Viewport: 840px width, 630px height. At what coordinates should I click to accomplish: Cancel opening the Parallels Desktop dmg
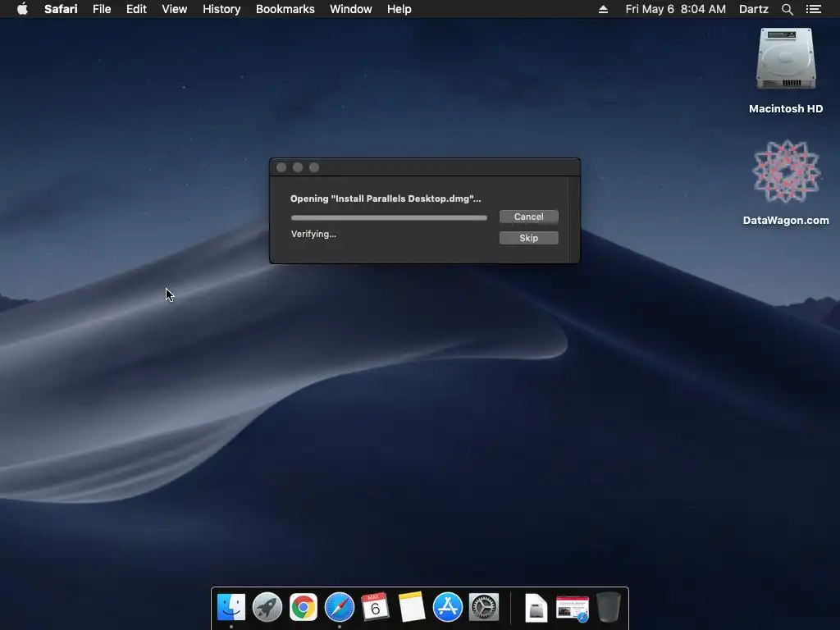(x=529, y=217)
